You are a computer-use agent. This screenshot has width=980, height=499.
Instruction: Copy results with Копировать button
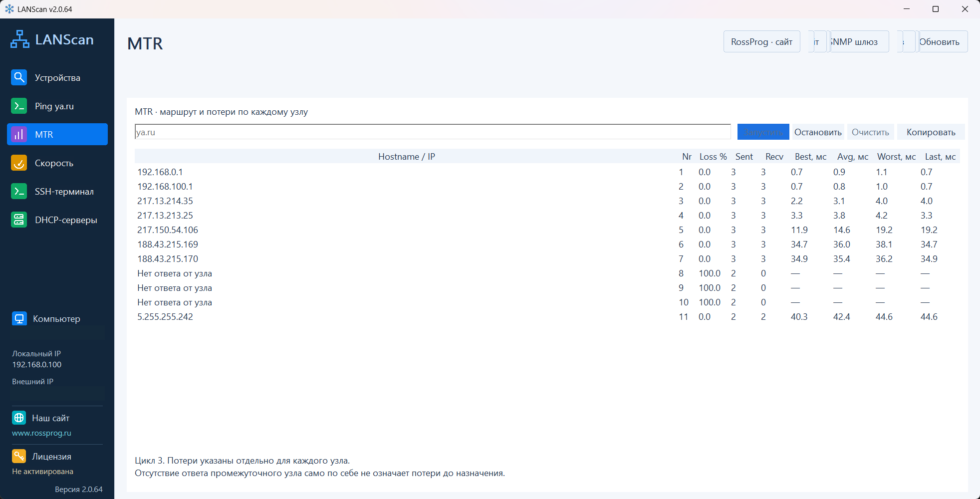click(x=931, y=132)
